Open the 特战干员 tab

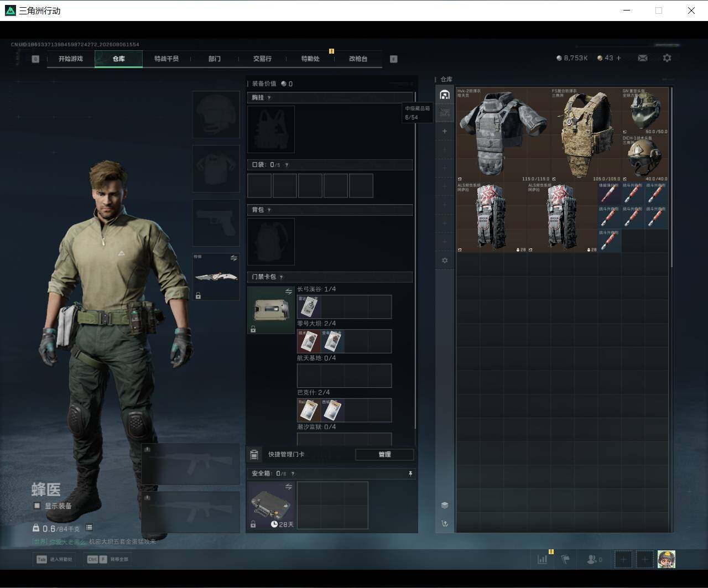(x=166, y=59)
